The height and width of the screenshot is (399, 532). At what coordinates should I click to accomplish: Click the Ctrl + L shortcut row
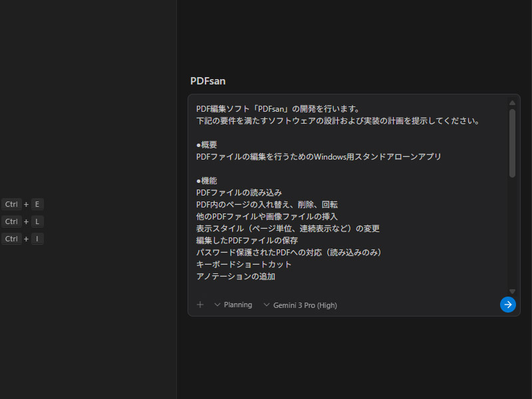[23, 221]
